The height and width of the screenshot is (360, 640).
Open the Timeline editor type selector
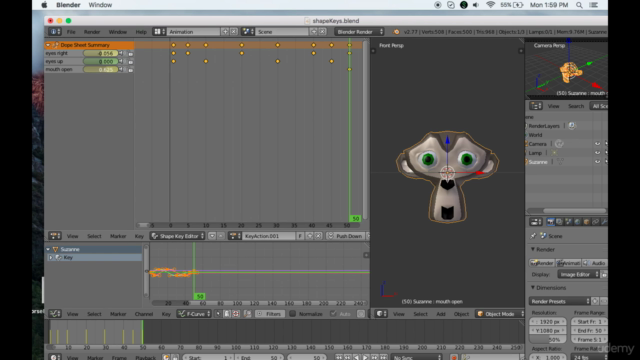tap(55, 358)
